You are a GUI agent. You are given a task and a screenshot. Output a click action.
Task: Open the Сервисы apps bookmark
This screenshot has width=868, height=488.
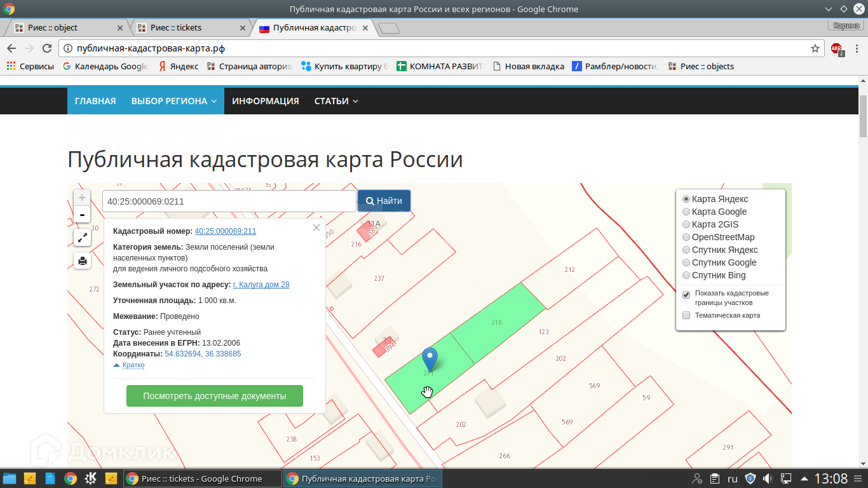point(31,66)
